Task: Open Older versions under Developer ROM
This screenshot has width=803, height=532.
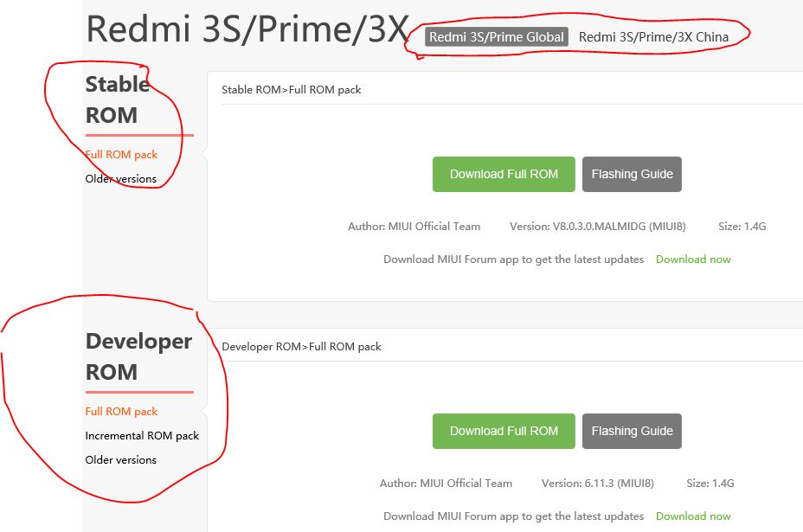Action: pos(121,460)
